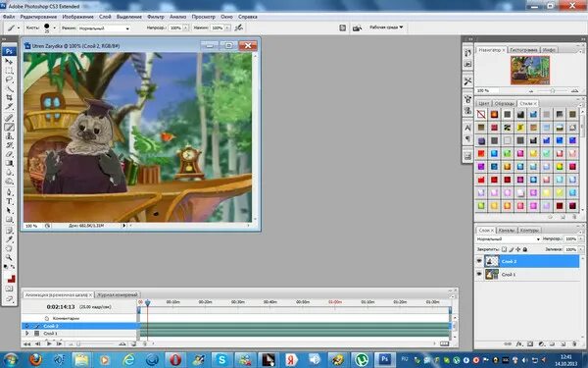Toggle lock transparent pixels
Screen dimensions: 588x368
click(504, 249)
